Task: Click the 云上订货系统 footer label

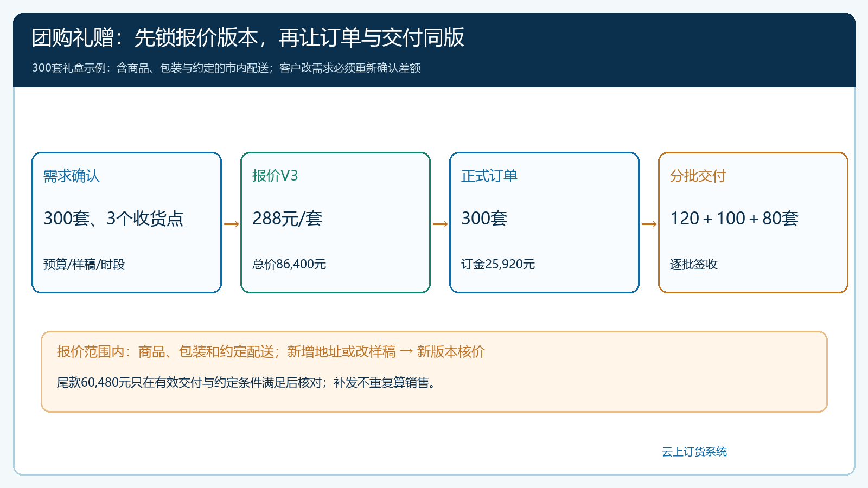Action: tap(694, 452)
